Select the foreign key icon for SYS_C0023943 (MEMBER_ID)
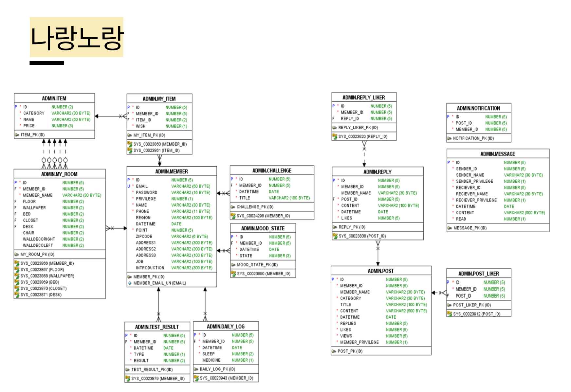Screen dimensions: 571x392 pyautogui.click(x=196, y=378)
